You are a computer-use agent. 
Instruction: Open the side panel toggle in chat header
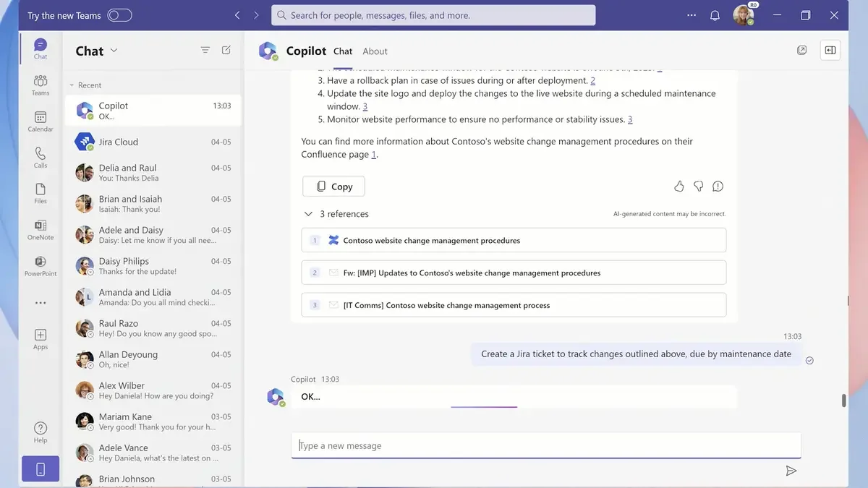[830, 50]
